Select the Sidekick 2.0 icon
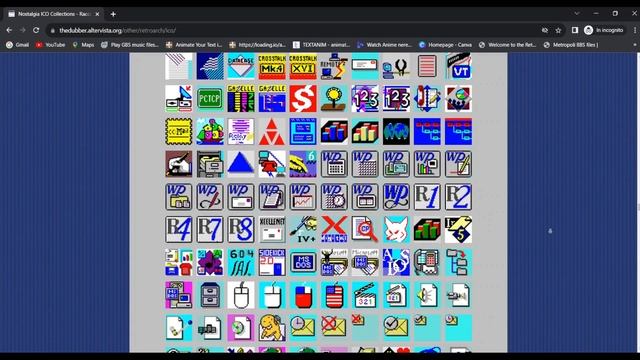 tap(272, 262)
